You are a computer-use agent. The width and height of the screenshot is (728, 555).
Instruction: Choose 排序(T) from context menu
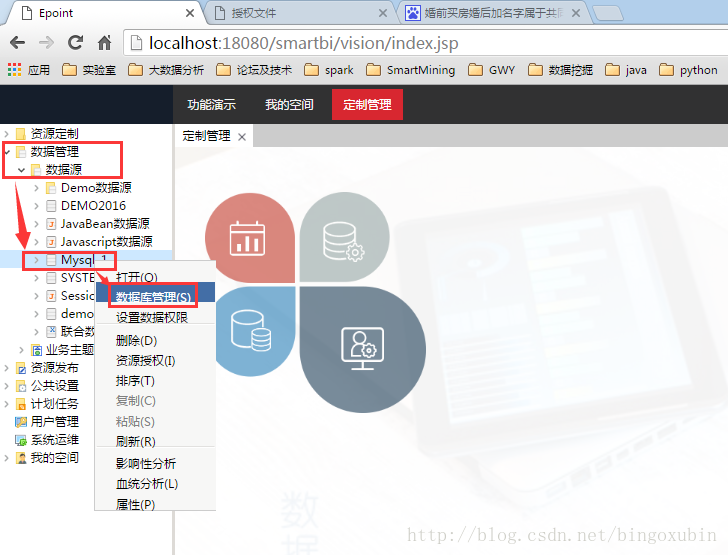[x=155, y=381]
